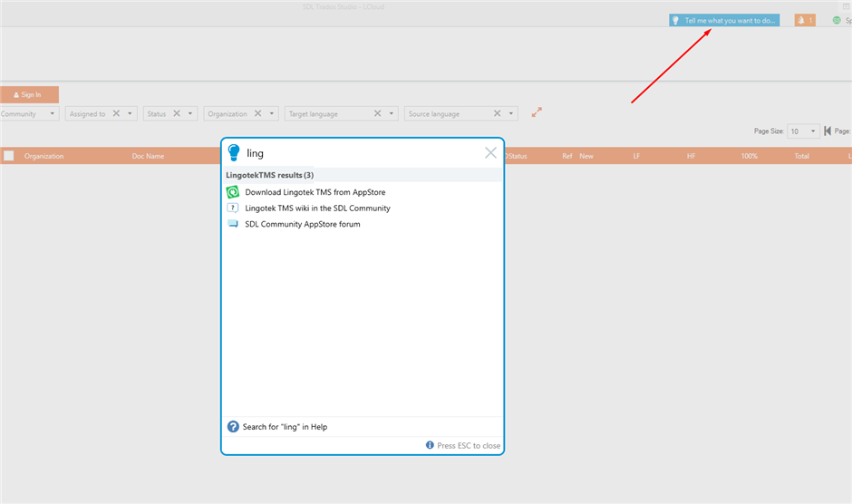Click the green SS user avatar icon

point(837,20)
